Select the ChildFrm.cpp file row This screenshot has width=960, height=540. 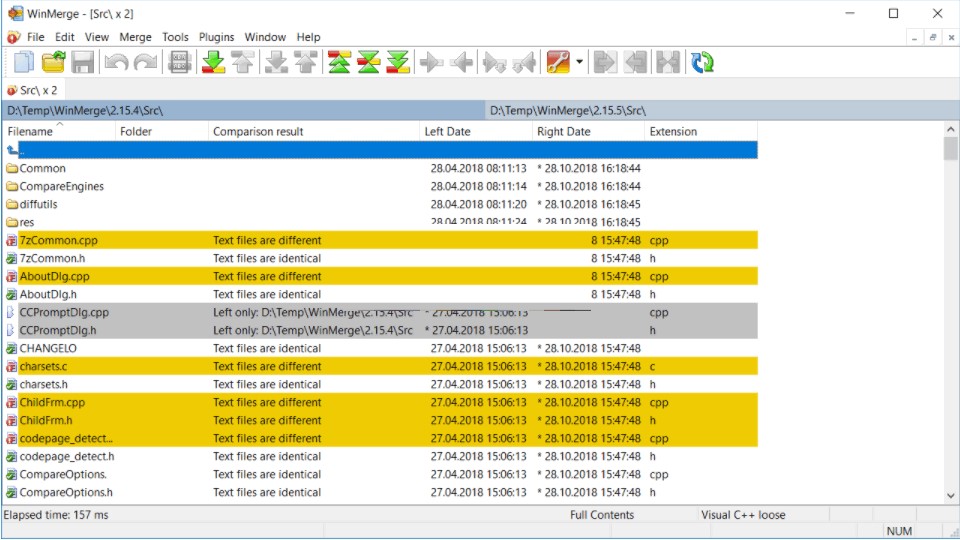coord(52,402)
